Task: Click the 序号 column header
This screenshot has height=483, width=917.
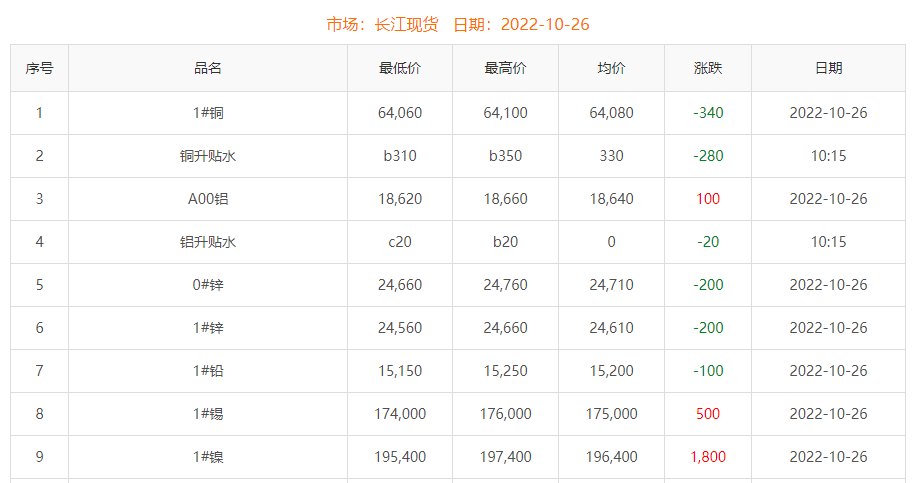Action: [39, 68]
